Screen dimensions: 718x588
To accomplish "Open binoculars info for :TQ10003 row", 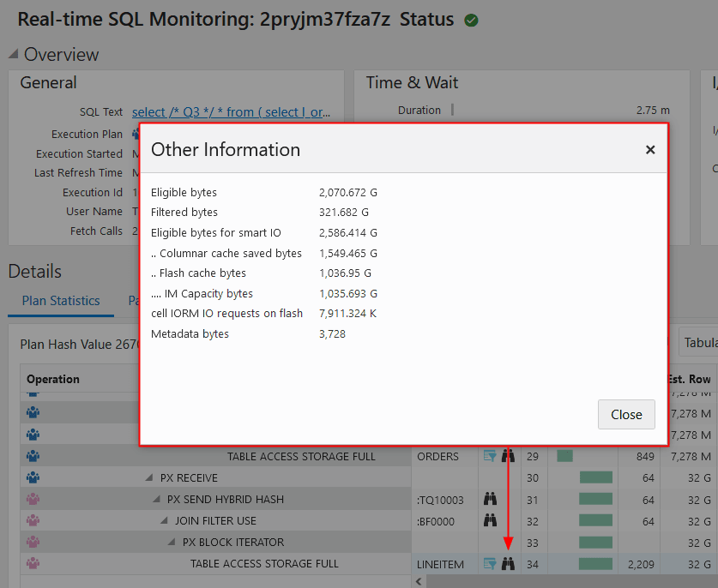I will (x=492, y=500).
